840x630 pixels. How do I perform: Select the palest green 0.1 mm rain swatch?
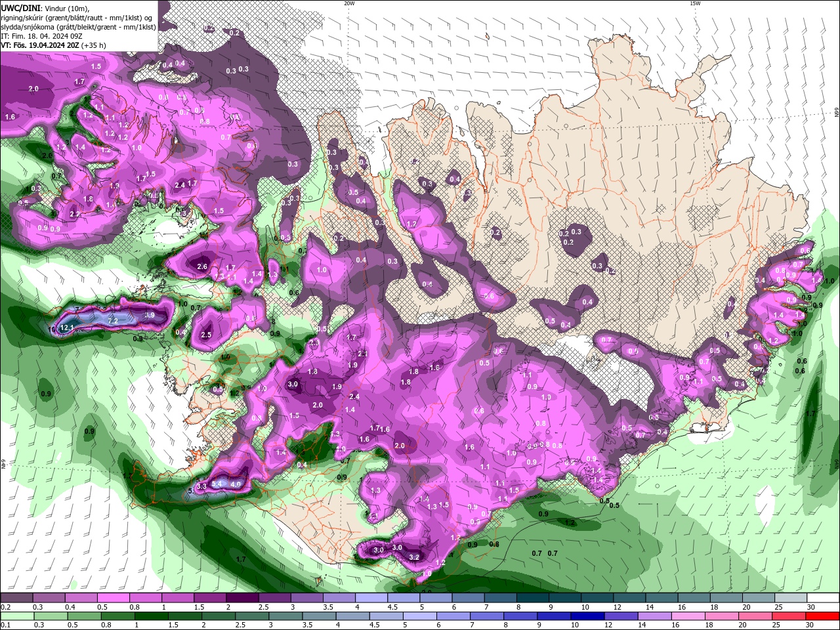pos(16,616)
